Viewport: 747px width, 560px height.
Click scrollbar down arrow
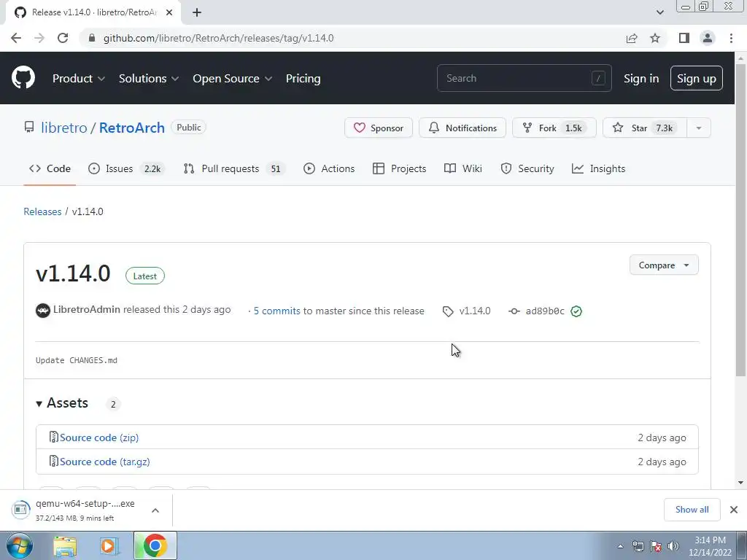[740, 483]
